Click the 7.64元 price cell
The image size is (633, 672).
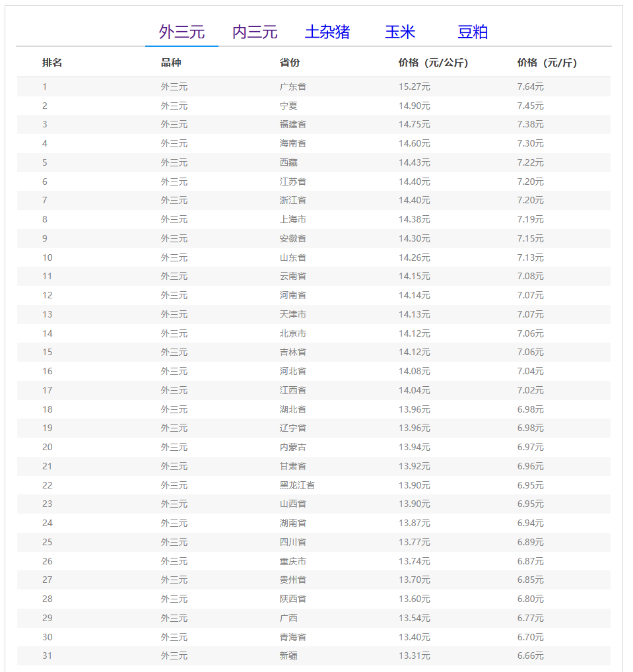[x=531, y=86]
